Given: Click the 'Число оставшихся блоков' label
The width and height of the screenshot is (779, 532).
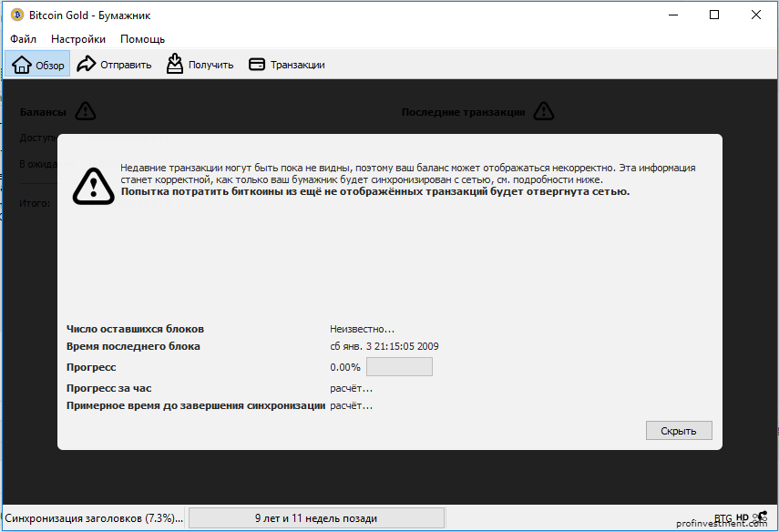Looking at the screenshot, I should pyautogui.click(x=135, y=329).
